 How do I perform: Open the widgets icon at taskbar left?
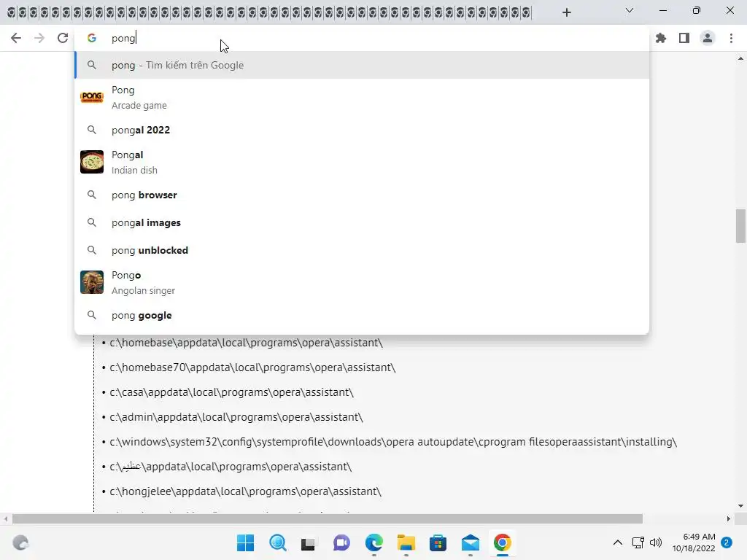click(x=20, y=542)
